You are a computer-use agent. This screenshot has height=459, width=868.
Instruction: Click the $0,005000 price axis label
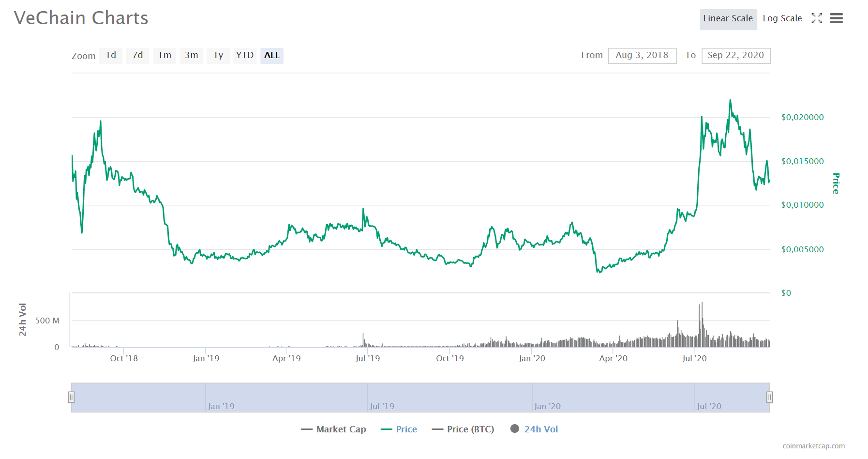click(x=802, y=249)
